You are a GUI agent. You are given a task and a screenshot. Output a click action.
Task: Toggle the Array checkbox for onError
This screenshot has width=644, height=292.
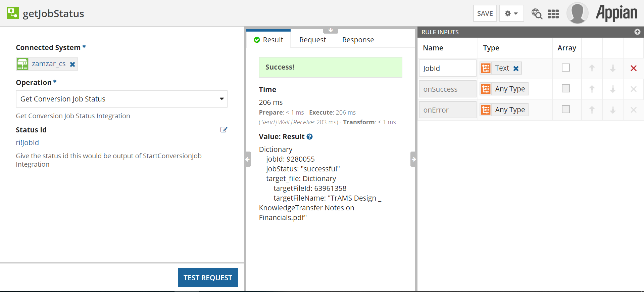pyautogui.click(x=566, y=109)
